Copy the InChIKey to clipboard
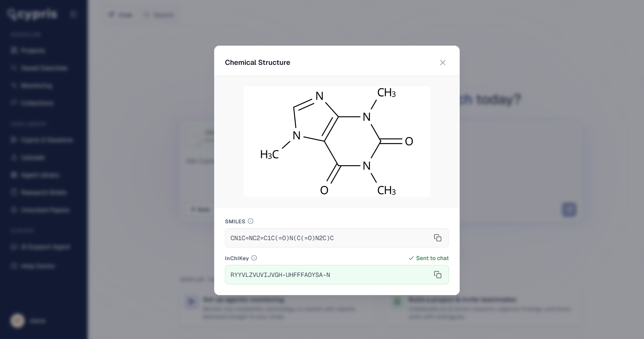Screen dimensions: 644x339 [438, 274]
